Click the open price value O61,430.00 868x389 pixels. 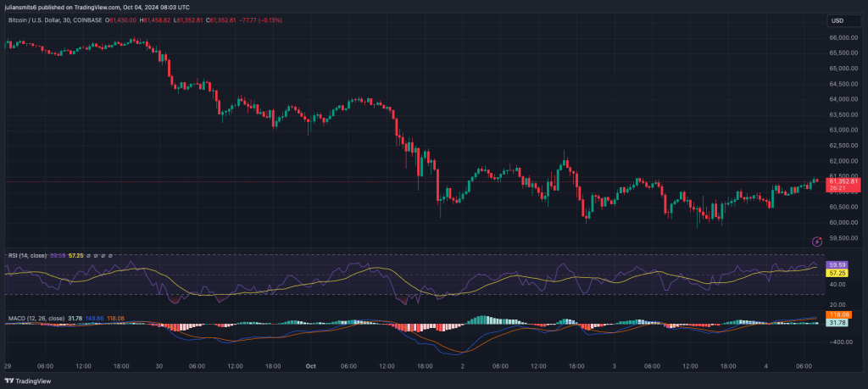[x=120, y=20]
